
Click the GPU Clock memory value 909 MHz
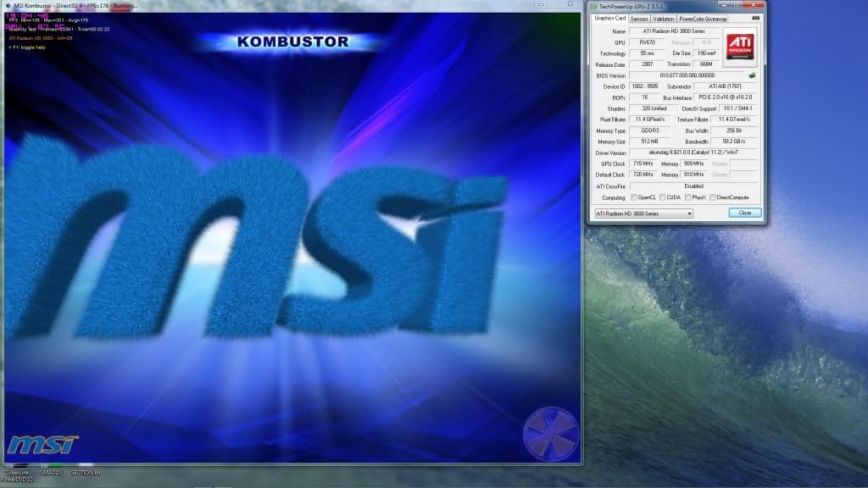point(693,164)
